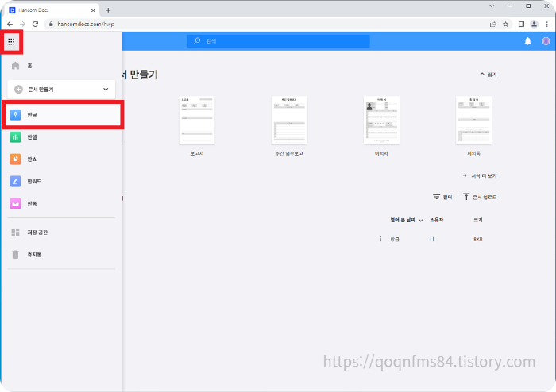556x392 pixels.
Task: Go forward in the browser
Action: click(22, 24)
